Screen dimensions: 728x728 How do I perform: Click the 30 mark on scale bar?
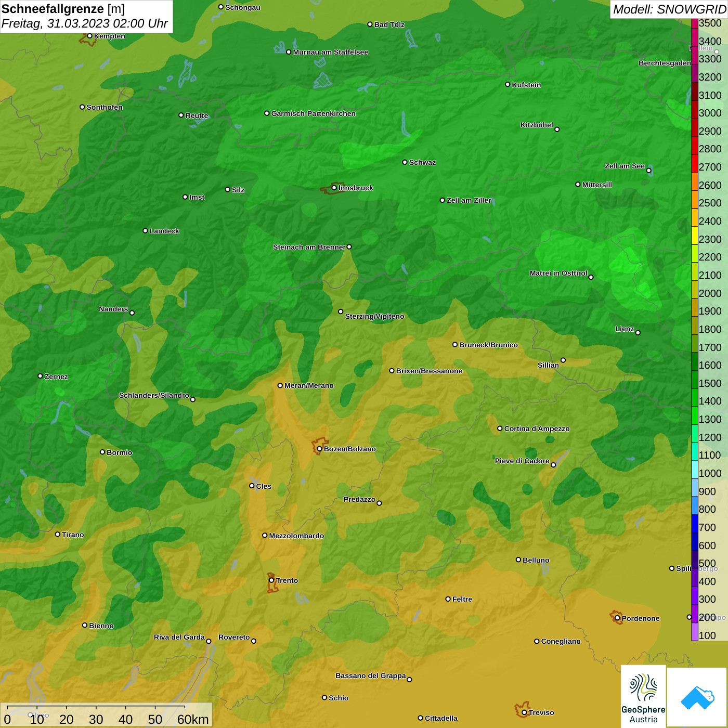click(96, 719)
